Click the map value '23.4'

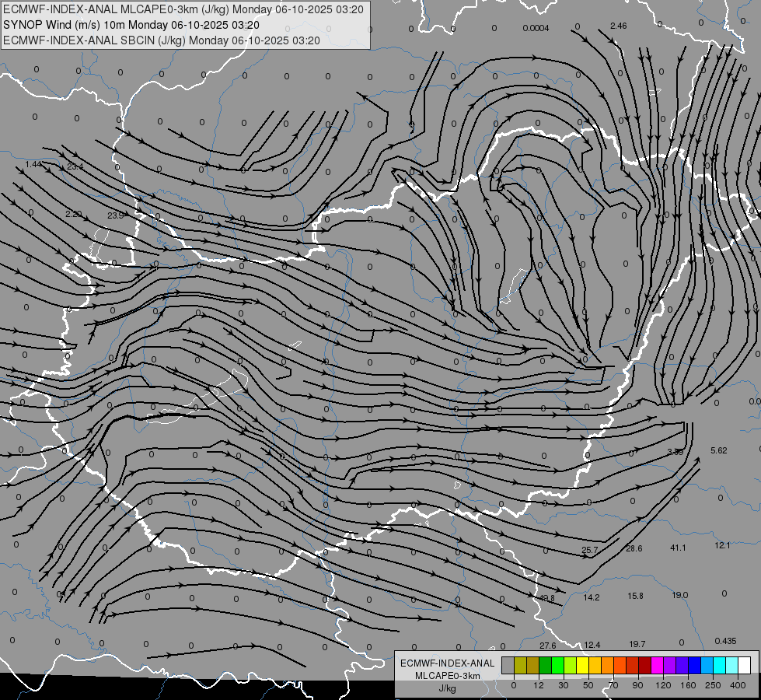(75, 166)
